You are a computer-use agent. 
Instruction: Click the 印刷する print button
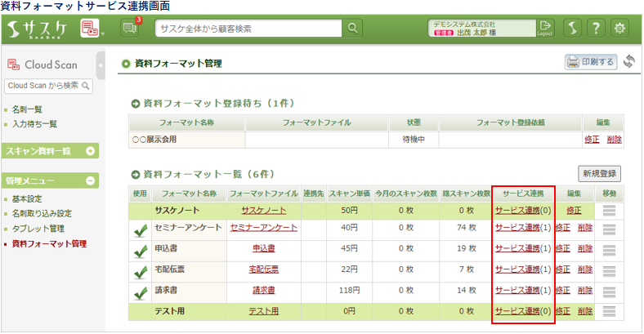(591, 62)
